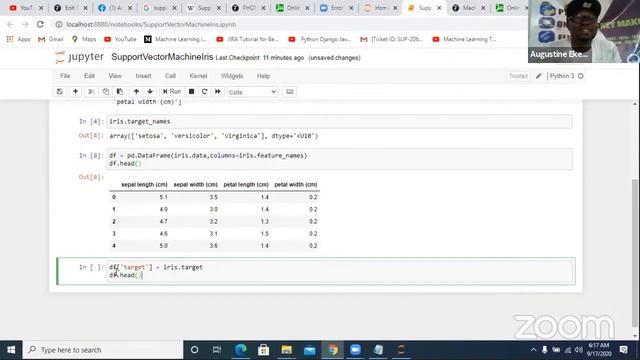The width and height of the screenshot is (640, 360).
Task: Move selected cell up with the arrow
Action: pos(136,92)
